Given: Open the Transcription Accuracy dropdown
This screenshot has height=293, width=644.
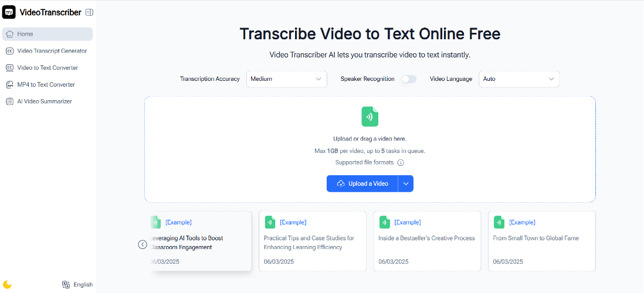Looking at the screenshot, I should (287, 79).
